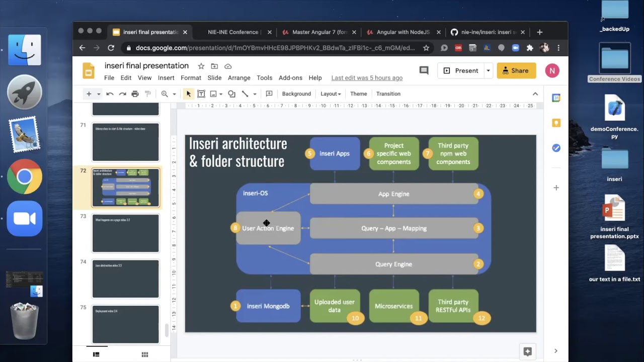The width and height of the screenshot is (644, 362).
Task: Expand the new slide layout dropdown arrow
Action: click(99, 94)
